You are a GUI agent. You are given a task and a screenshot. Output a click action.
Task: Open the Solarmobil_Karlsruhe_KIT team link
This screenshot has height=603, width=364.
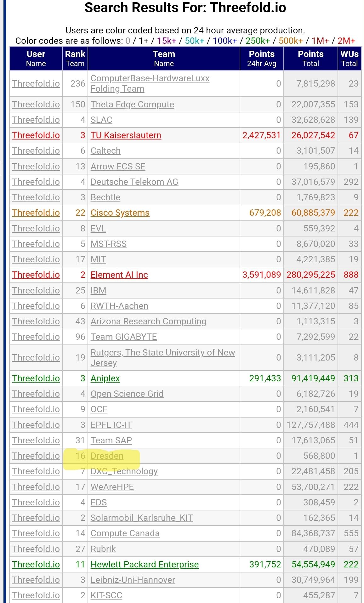142,518
